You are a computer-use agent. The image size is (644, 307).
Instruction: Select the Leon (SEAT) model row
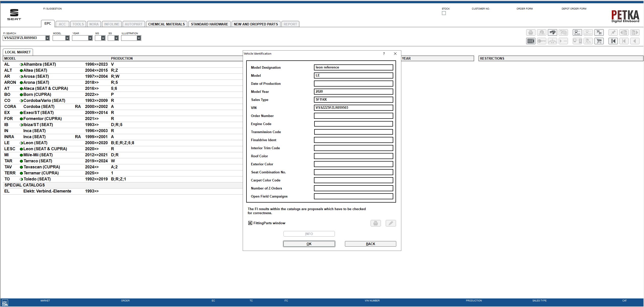coord(123,143)
